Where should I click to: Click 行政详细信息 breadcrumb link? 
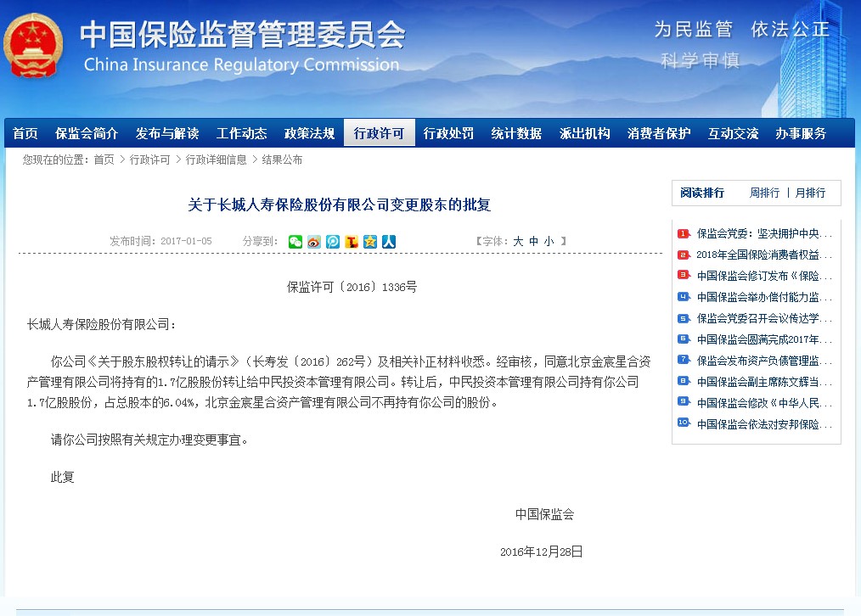pos(216,160)
